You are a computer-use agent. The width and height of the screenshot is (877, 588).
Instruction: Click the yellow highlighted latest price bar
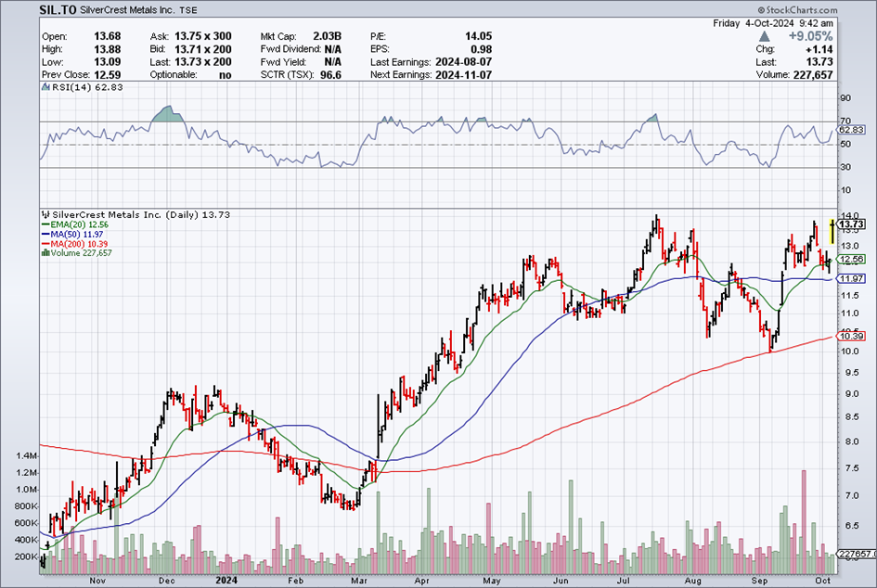[x=832, y=232]
